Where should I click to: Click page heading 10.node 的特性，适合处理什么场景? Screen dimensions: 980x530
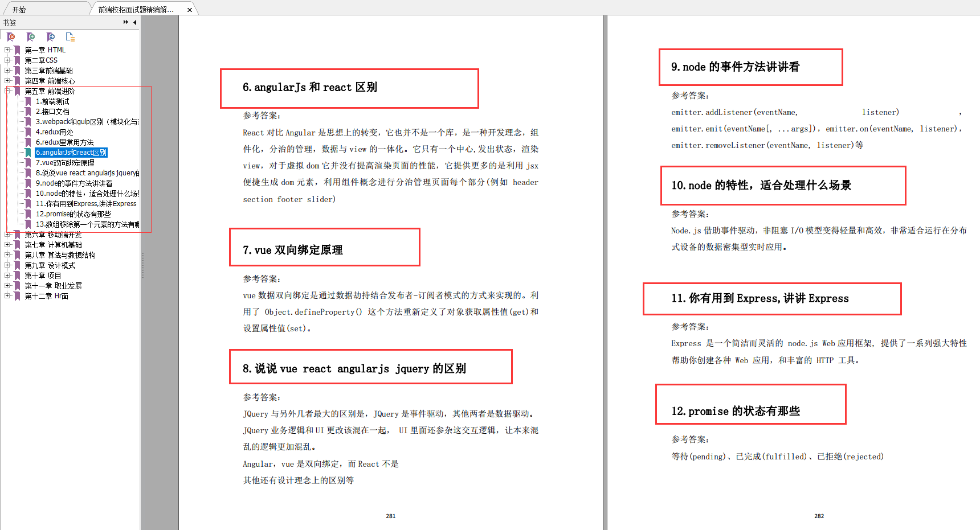(761, 186)
